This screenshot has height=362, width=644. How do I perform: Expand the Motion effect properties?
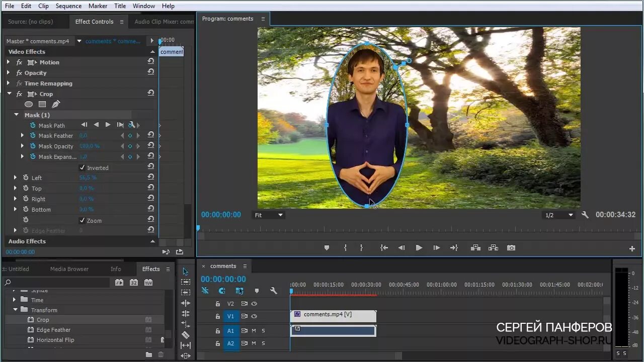(8, 62)
